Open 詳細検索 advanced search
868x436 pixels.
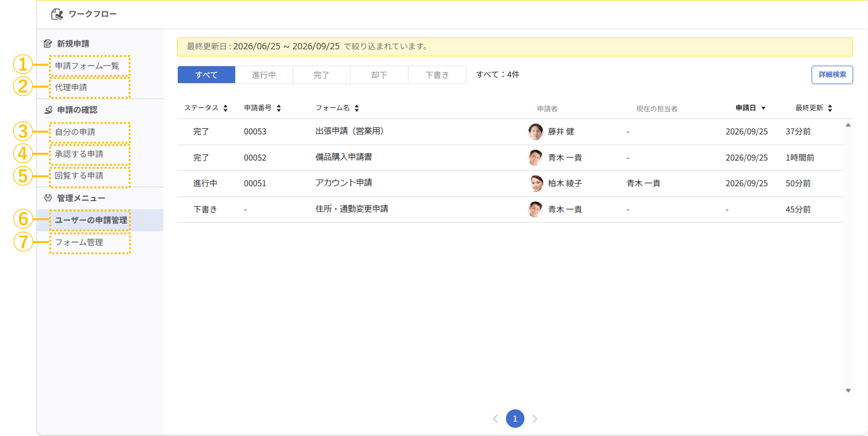[x=832, y=75]
